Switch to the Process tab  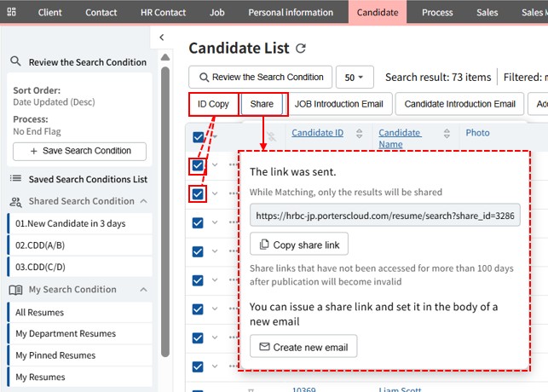click(437, 13)
